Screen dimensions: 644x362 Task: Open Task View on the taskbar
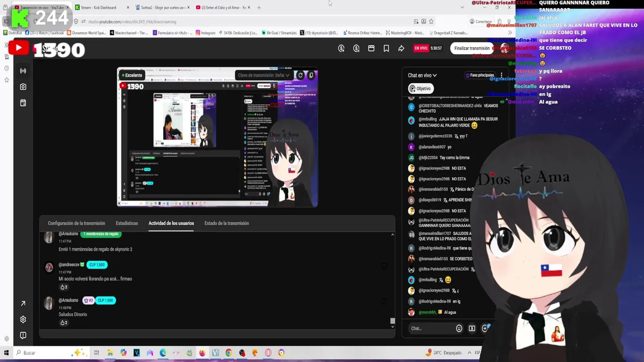click(97, 353)
